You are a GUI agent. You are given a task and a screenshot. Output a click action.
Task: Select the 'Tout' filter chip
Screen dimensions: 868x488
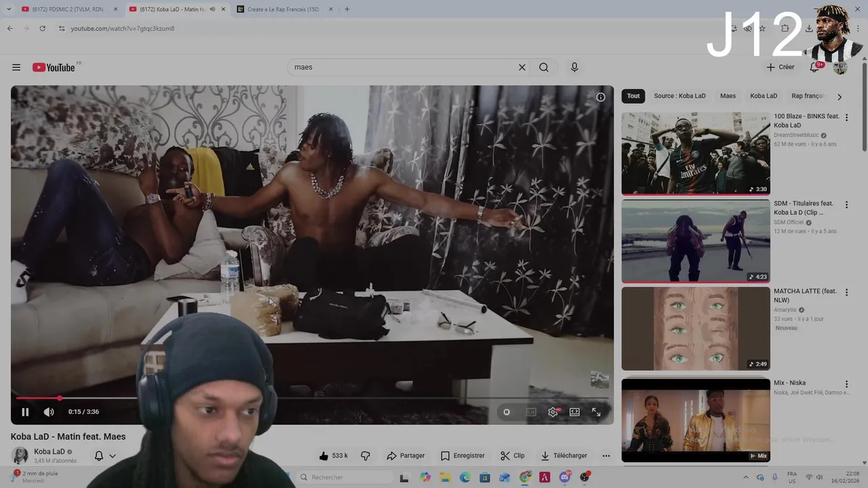[x=633, y=96]
